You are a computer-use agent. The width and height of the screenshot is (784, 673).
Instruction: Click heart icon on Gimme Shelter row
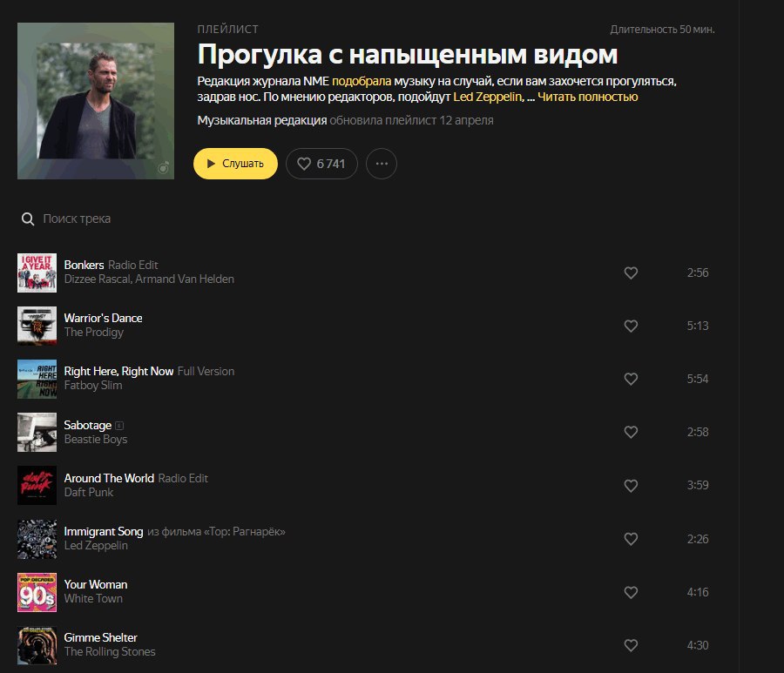631,645
